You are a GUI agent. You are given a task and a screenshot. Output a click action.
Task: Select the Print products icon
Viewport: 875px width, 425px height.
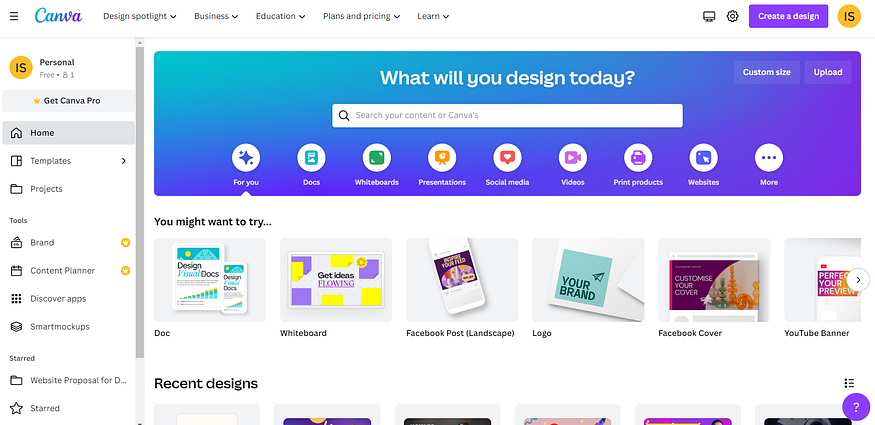638,158
